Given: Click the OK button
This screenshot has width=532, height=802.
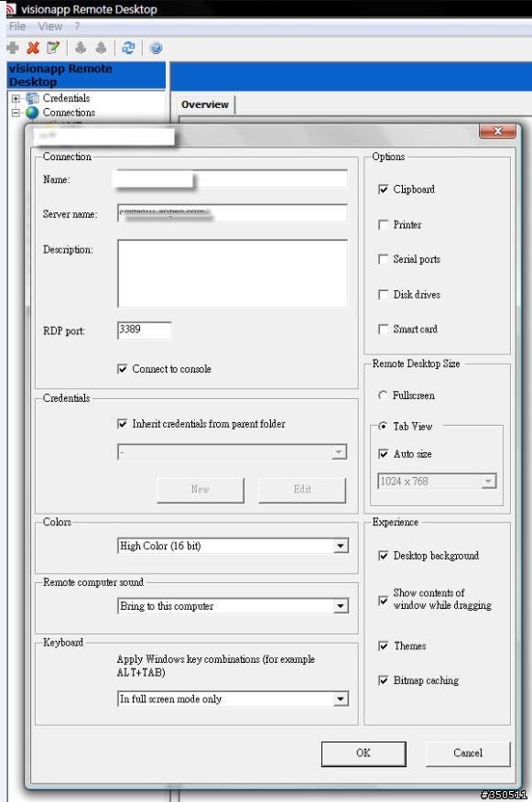Looking at the screenshot, I should [364, 753].
